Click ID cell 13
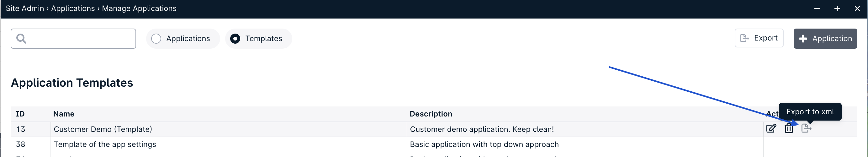This screenshot has height=157, width=868. (31, 129)
